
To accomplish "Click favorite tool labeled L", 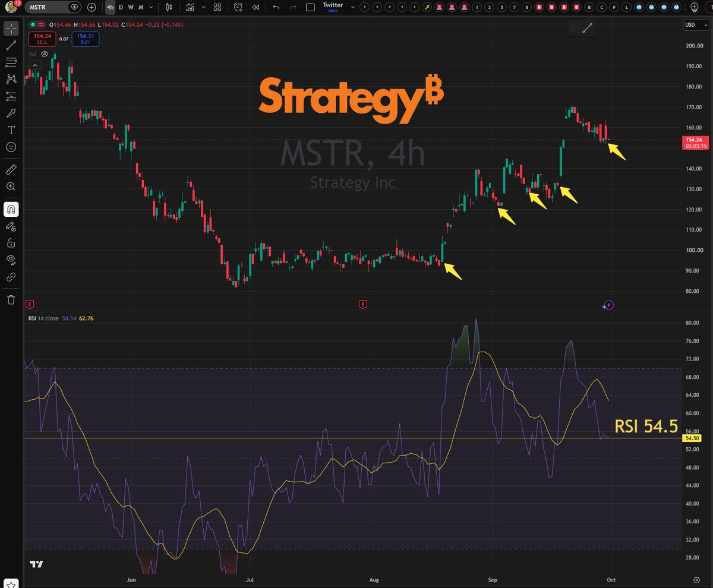I will click(627, 7).
